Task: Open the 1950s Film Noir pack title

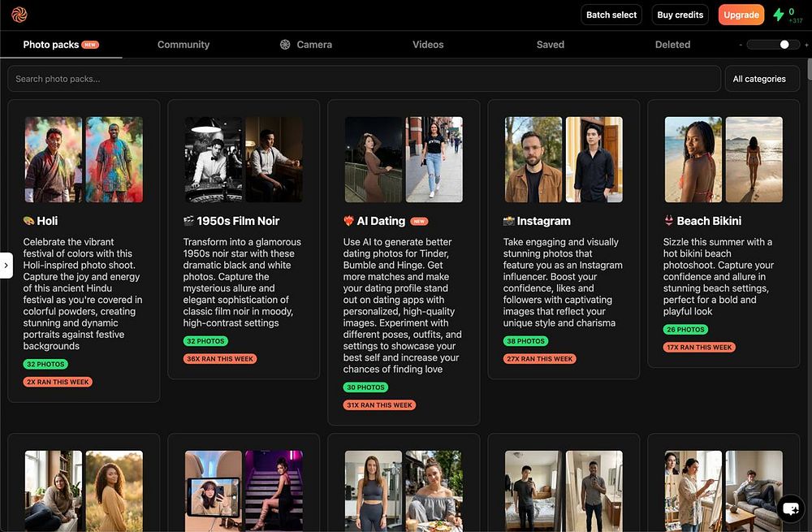Action: click(x=238, y=221)
